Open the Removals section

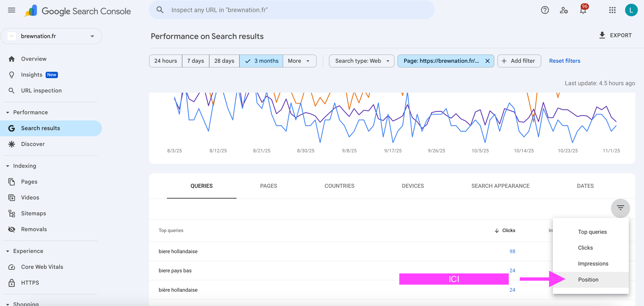pos(34,229)
